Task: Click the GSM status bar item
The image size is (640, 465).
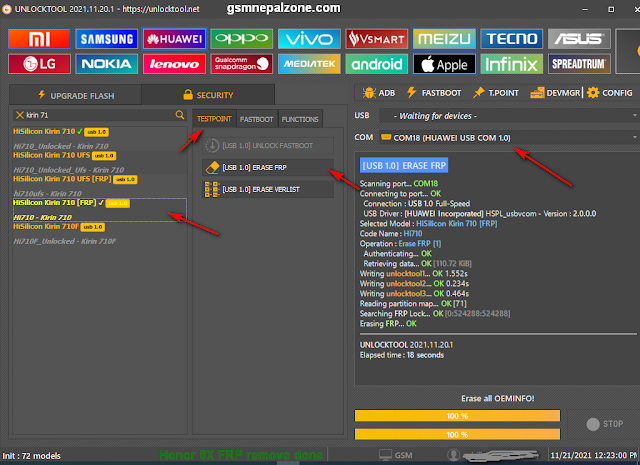Action: pos(396,455)
